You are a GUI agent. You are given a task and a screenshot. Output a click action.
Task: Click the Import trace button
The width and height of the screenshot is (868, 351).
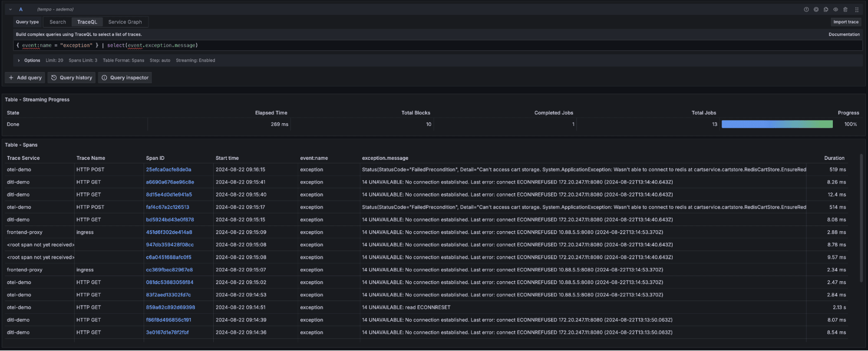click(846, 22)
